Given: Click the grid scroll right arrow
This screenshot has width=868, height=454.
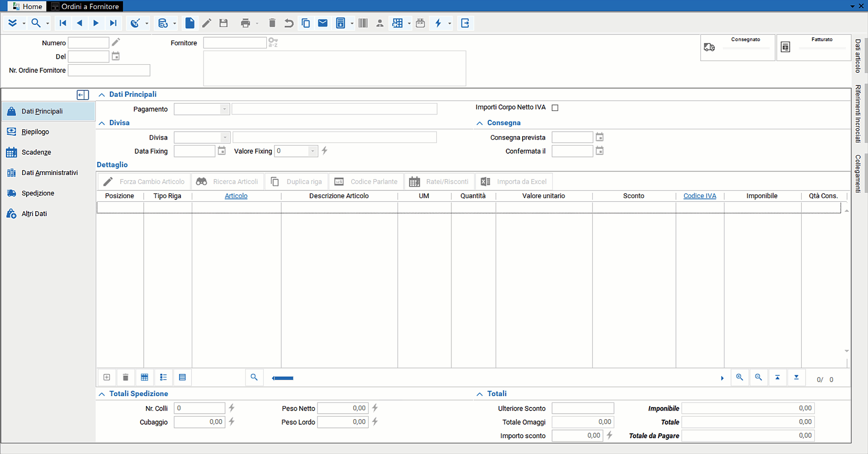Looking at the screenshot, I should (x=722, y=378).
